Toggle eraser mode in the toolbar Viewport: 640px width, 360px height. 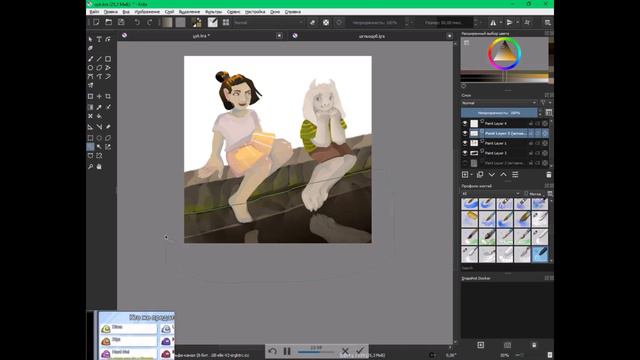click(313, 22)
